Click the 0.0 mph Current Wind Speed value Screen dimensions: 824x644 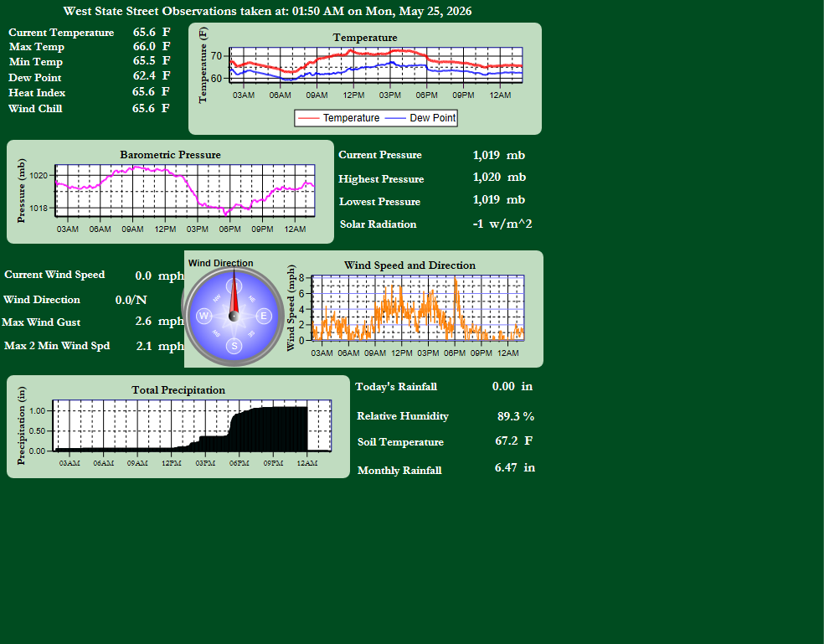click(x=160, y=276)
